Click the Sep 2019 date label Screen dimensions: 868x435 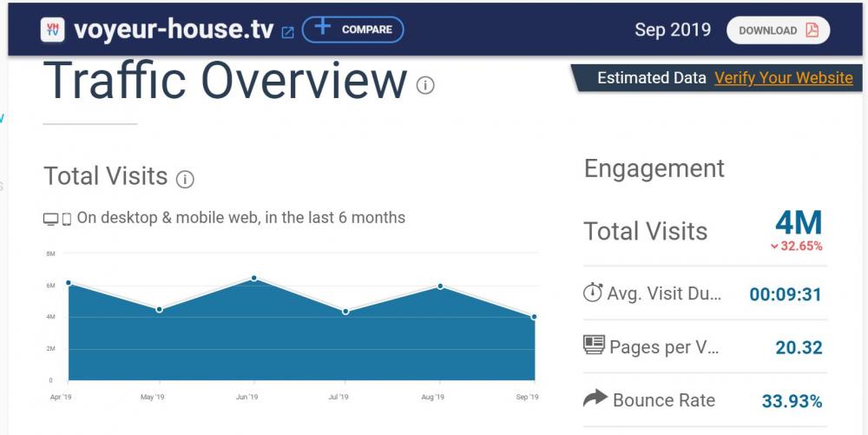click(672, 30)
